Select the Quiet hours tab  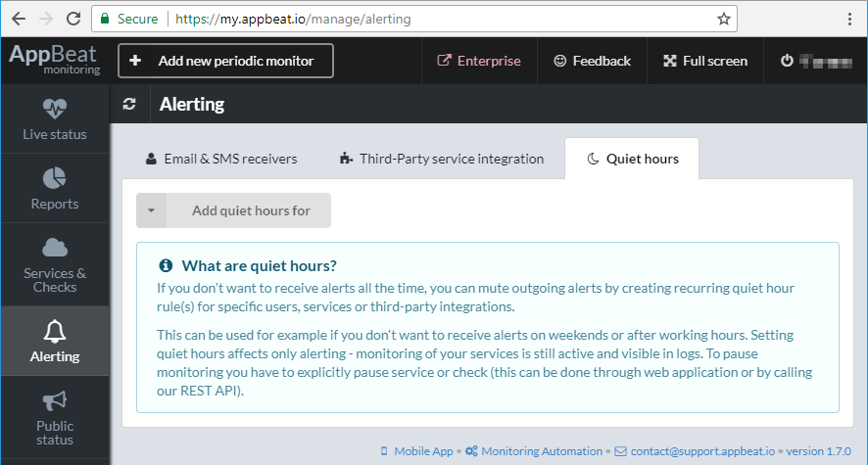[x=632, y=159]
